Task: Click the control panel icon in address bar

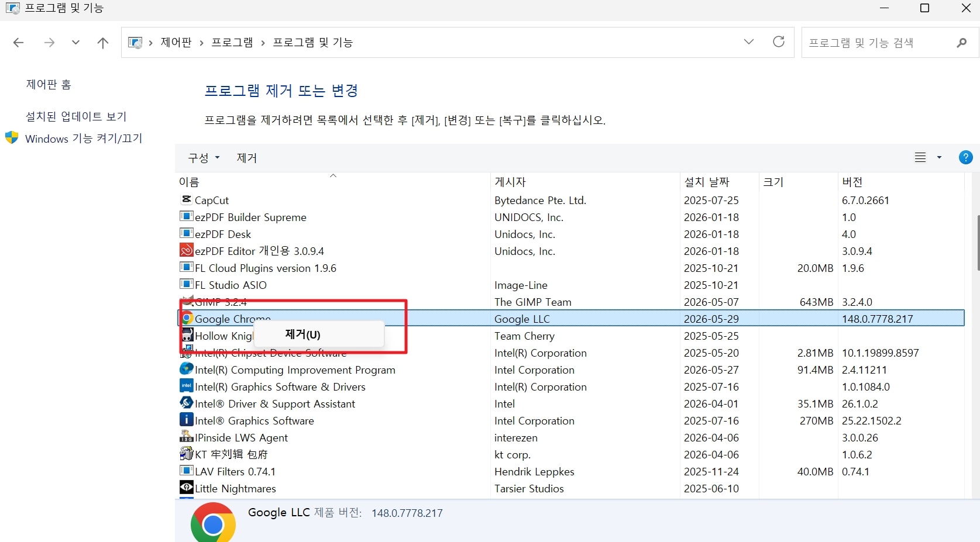Action: pos(135,42)
